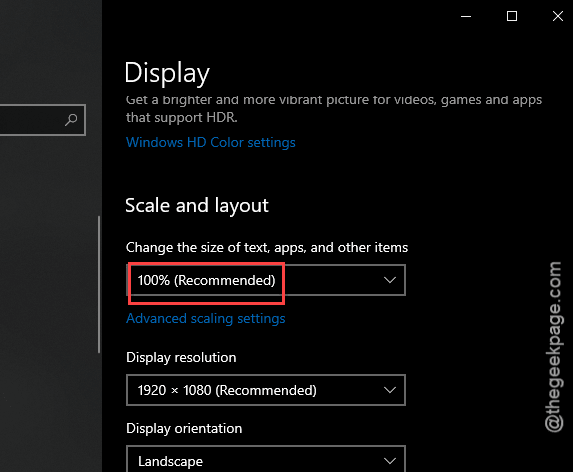Click the display resolution chevron arrow
The image size is (573, 472).
pyautogui.click(x=390, y=390)
